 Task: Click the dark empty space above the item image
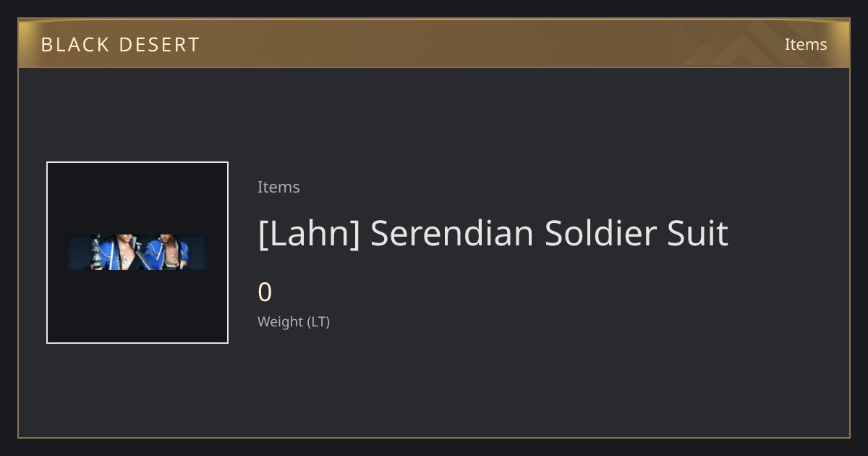[137, 114]
